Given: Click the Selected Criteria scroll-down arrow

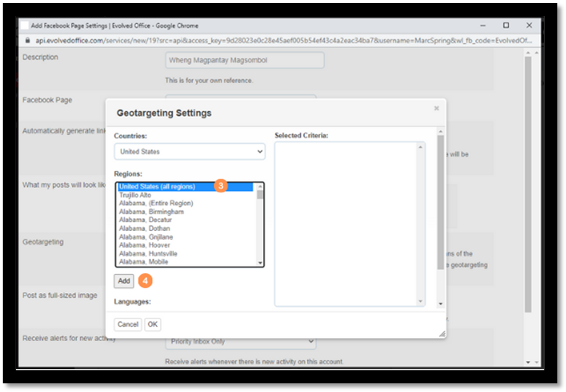Looking at the screenshot, I should point(420,301).
